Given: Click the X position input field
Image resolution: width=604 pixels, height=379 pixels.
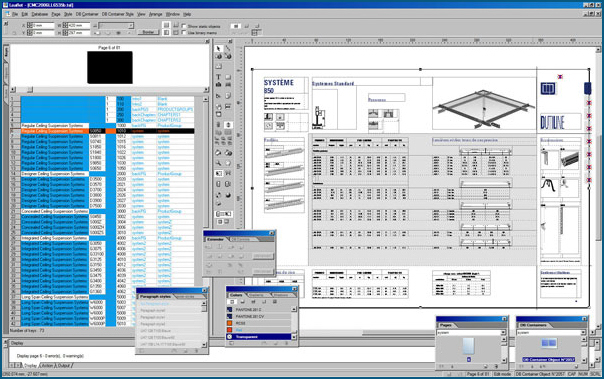Looking at the screenshot, I should pyautogui.click(x=43, y=25).
